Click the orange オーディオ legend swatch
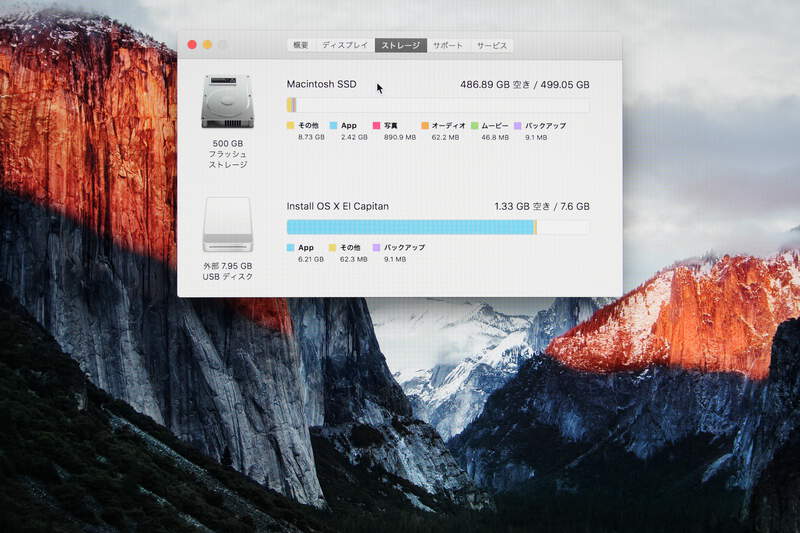800x533 pixels. pos(425,126)
